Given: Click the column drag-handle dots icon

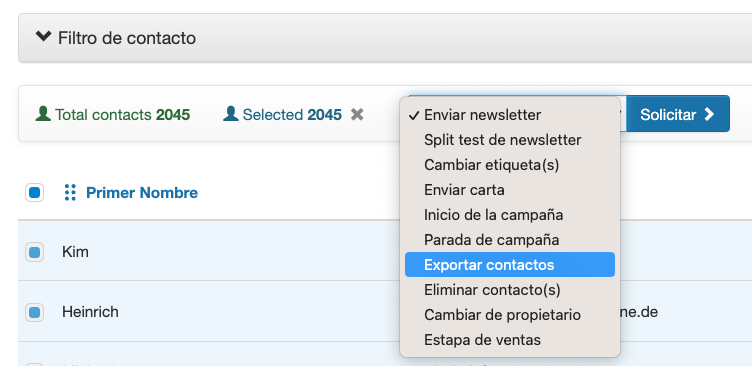Looking at the screenshot, I should (70, 192).
